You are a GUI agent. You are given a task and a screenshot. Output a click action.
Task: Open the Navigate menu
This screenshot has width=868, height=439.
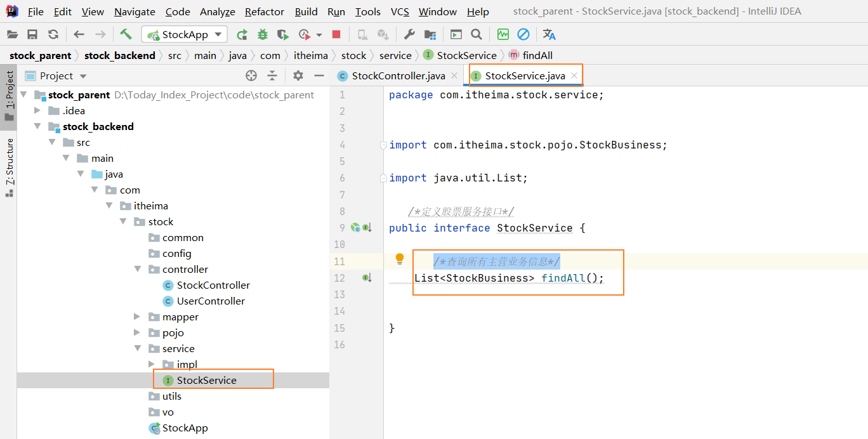(x=135, y=11)
